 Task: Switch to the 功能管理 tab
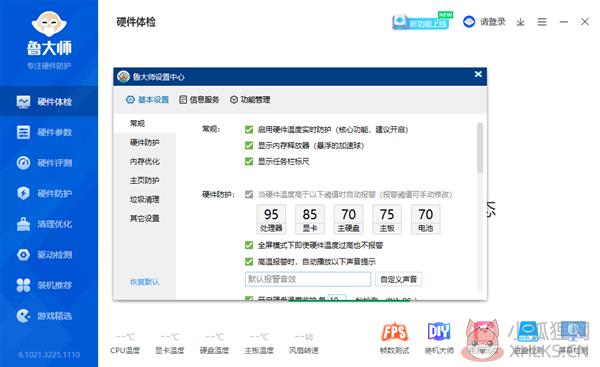(250, 99)
